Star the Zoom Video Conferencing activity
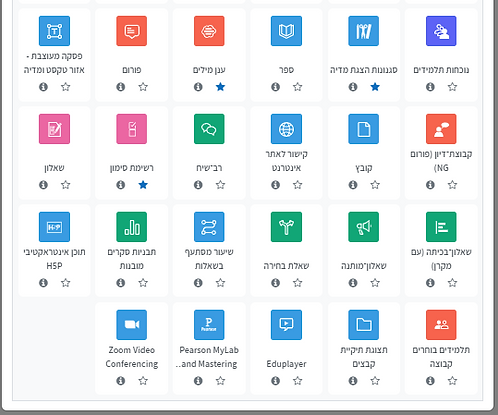The height and width of the screenshot is (415, 498). coord(143,381)
